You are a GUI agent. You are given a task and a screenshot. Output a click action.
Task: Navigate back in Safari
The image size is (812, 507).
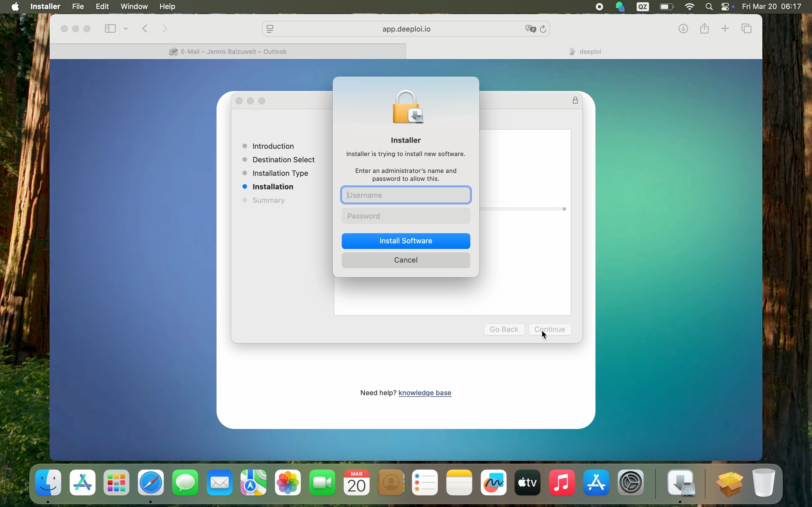pos(145,28)
